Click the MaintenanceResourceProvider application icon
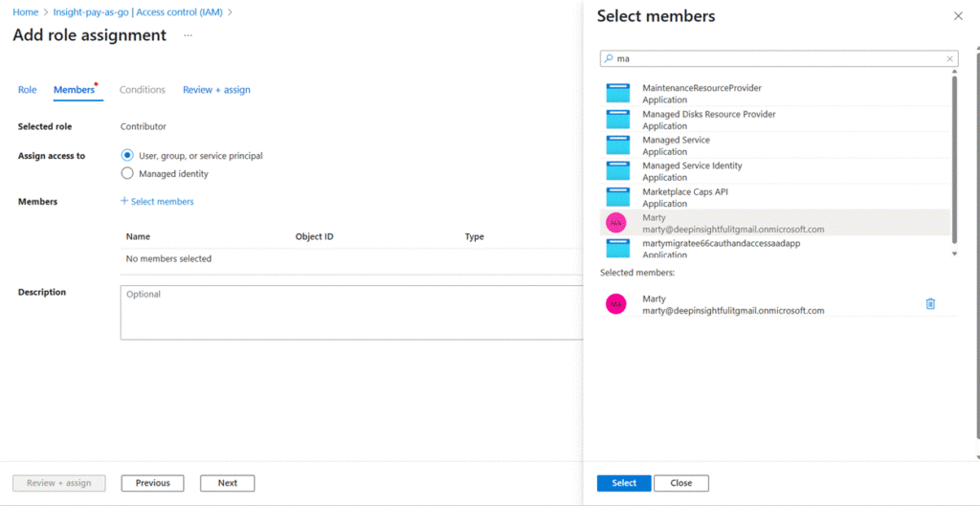The width and height of the screenshot is (980, 506). tap(618, 94)
